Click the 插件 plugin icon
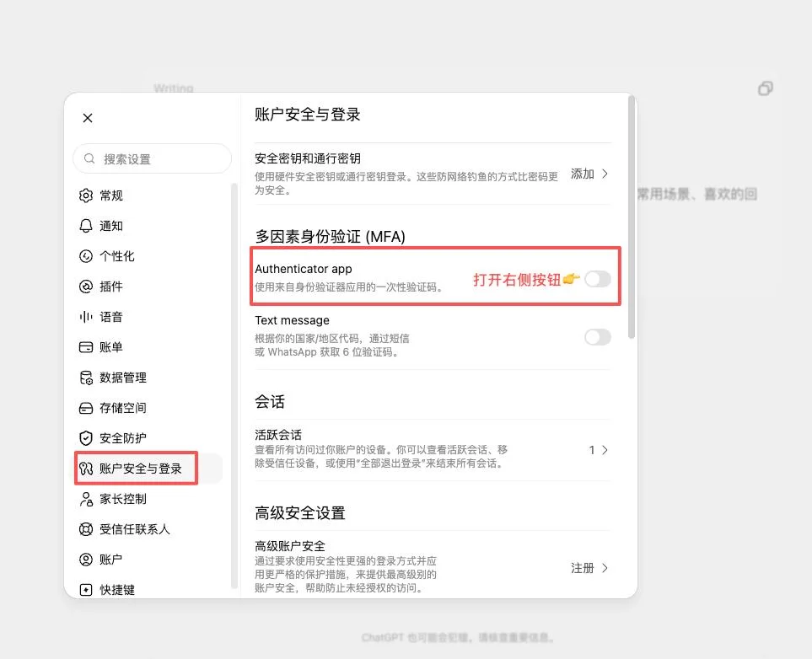 coord(86,287)
